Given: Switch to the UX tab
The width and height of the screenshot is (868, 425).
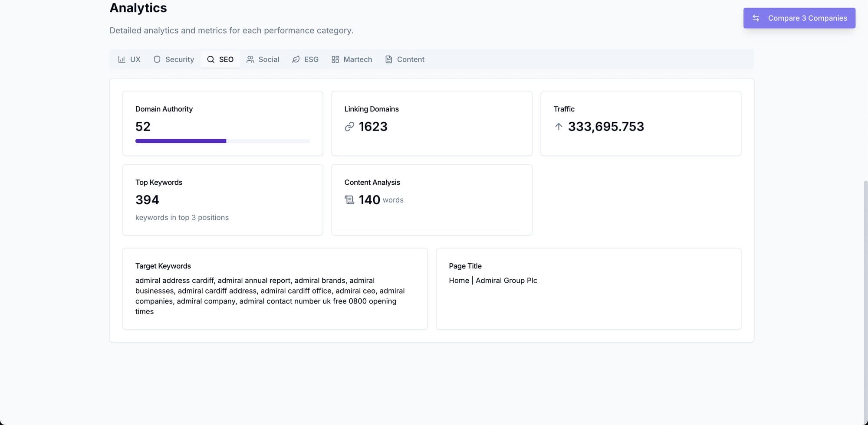Looking at the screenshot, I should click(129, 59).
